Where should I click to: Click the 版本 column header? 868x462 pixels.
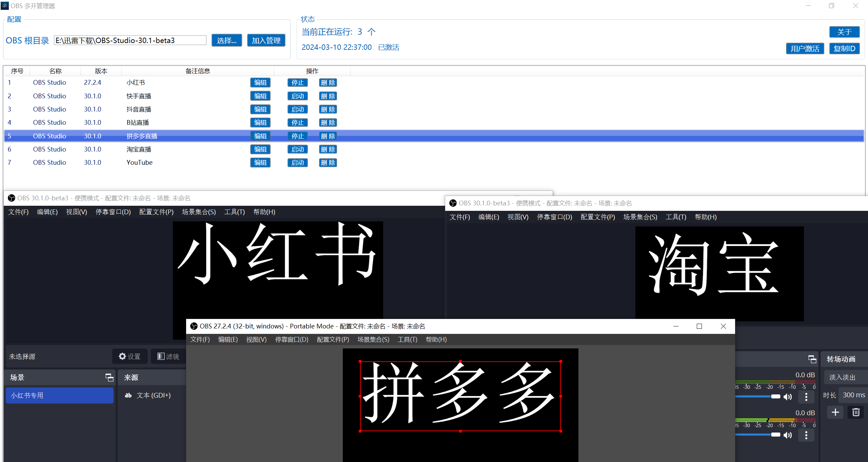[x=101, y=71]
